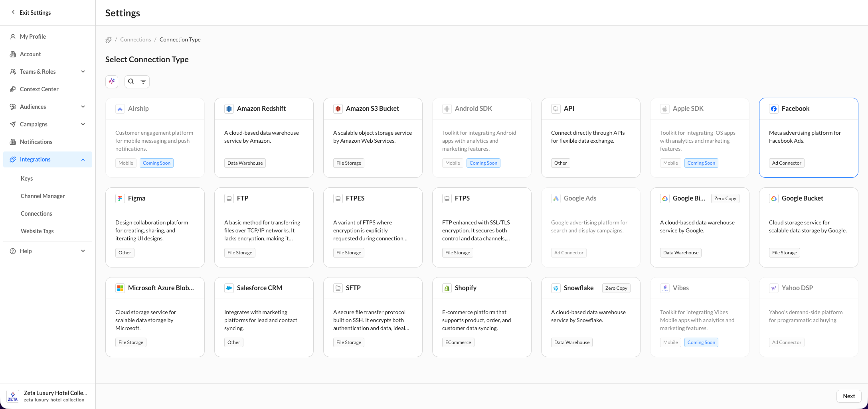Click the Microsoft Azure Blob logo icon

120,288
